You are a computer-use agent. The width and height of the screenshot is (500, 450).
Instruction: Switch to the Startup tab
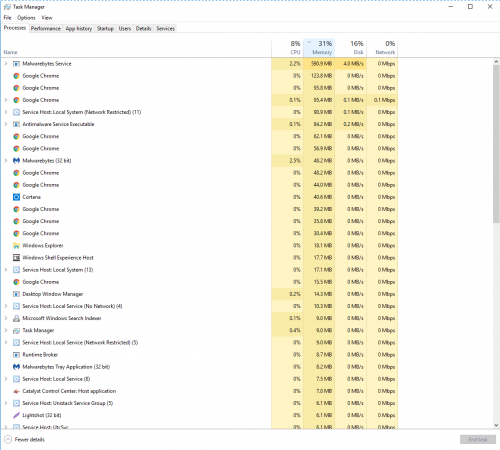tap(105, 29)
